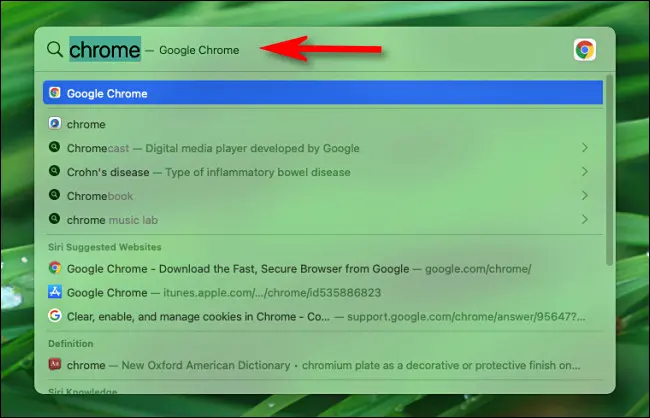
Task: Click the magnifying glass search icon
Action: pos(55,50)
